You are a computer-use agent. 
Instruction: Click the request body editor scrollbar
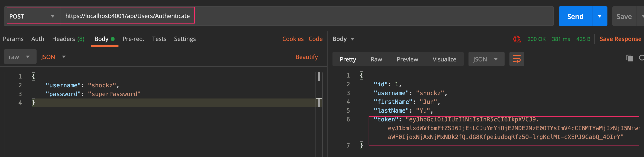[319, 77]
